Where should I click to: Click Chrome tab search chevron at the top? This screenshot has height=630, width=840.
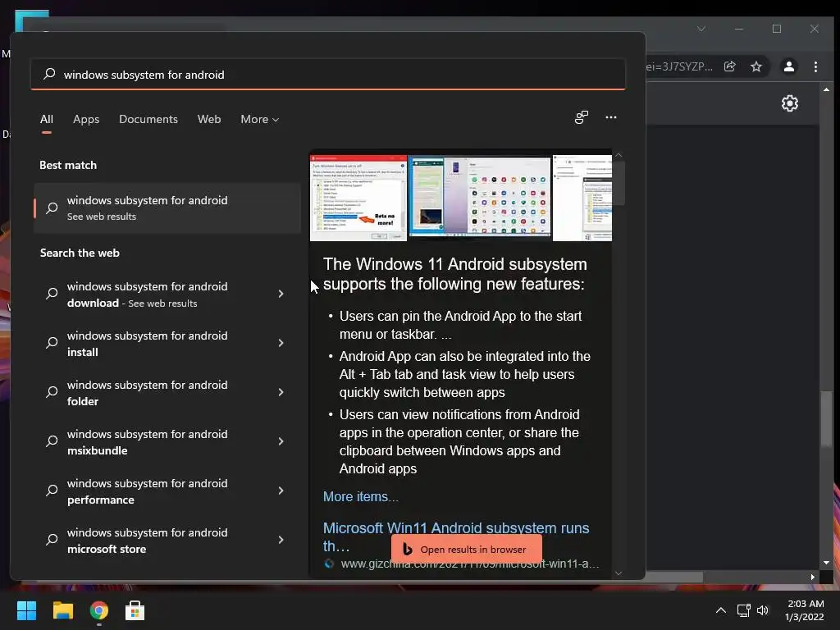pyautogui.click(x=701, y=29)
